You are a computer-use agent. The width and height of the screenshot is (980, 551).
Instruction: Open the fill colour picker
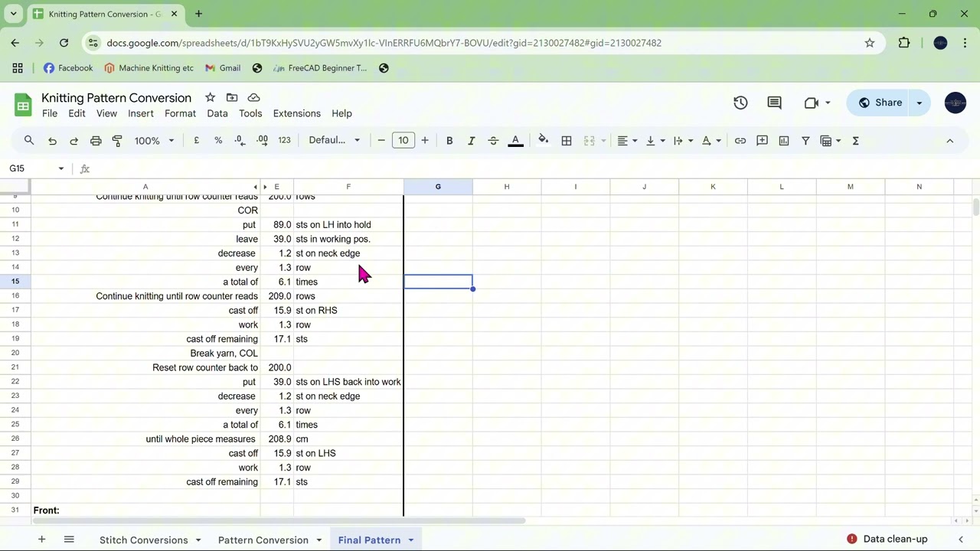pos(543,140)
